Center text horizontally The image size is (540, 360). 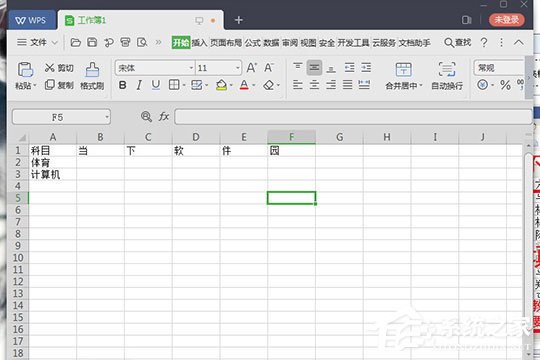click(x=314, y=85)
